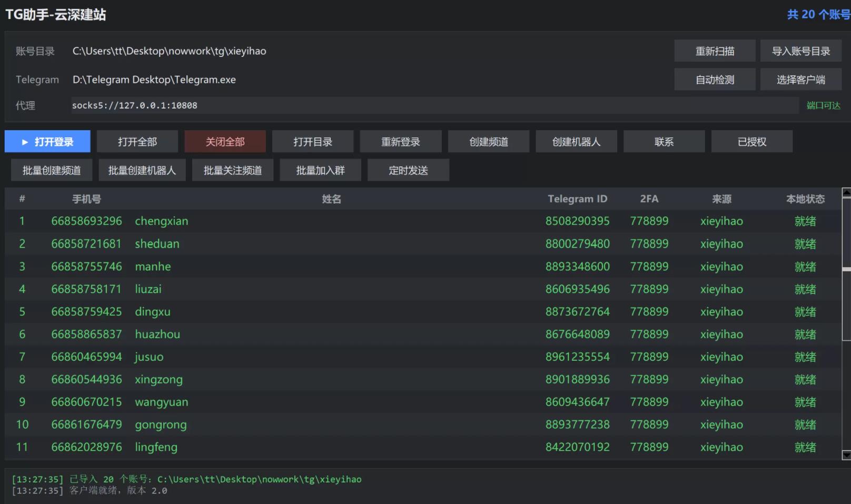
Task: Click phone number 66860670215
Action: pos(86,402)
